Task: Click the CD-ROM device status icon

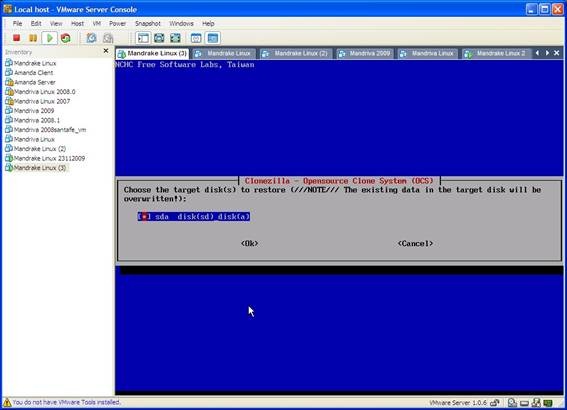Action: tap(512, 402)
